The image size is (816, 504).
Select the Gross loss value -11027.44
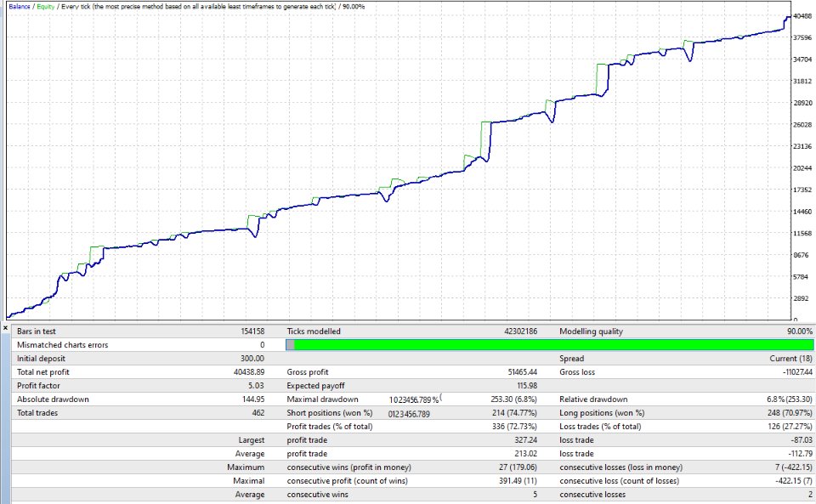pyautogui.click(x=797, y=372)
